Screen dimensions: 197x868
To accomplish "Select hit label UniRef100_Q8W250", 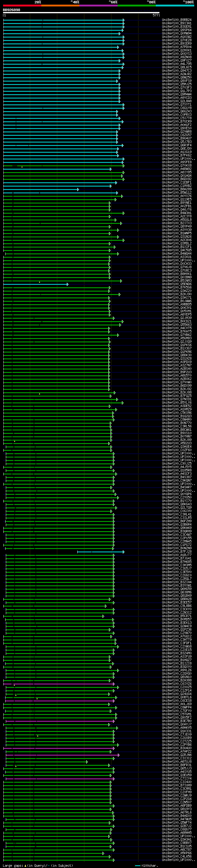I will pos(177,78).
